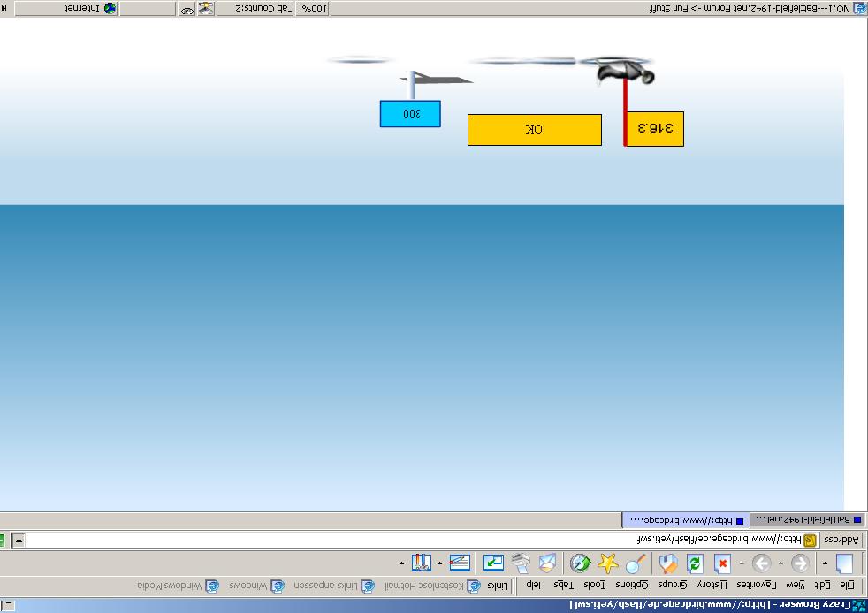Open the dropdown arrow beside the Back button
Image resolution: width=868 pixels, height=613 pixels.
[780, 563]
